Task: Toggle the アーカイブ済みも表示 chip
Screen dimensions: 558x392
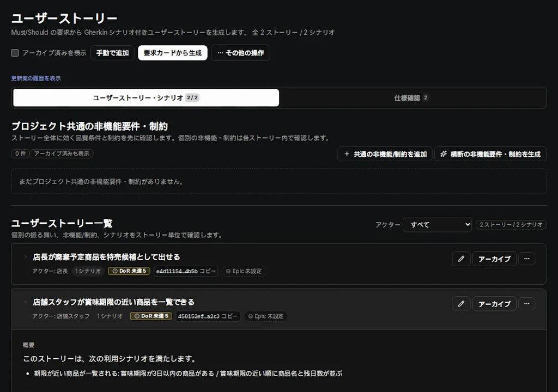Action: (62, 154)
